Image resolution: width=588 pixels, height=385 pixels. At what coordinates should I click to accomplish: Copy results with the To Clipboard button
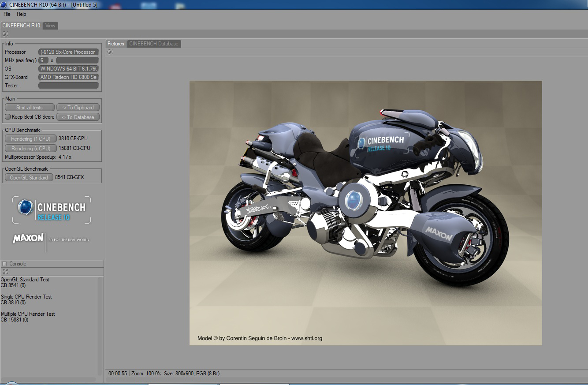pyautogui.click(x=78, y=108)
